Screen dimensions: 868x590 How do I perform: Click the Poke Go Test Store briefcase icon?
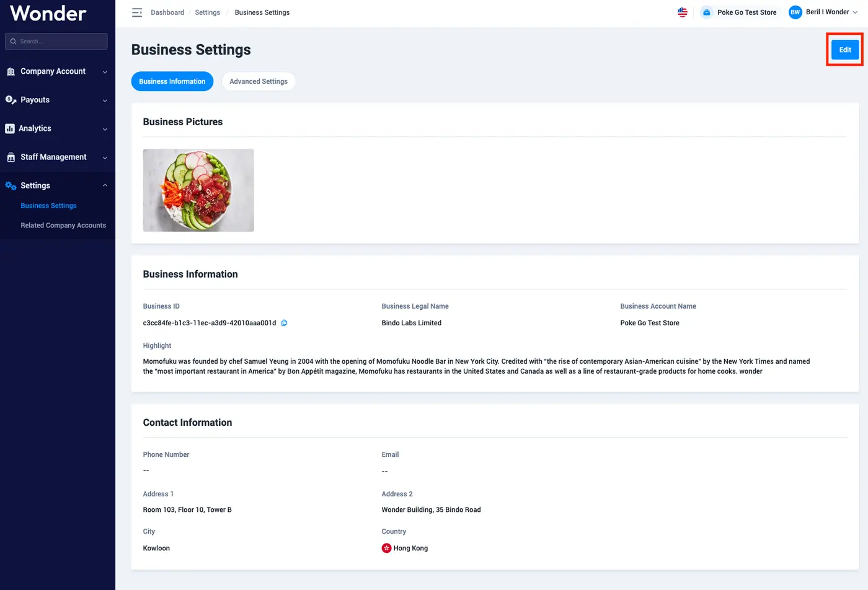706,12
